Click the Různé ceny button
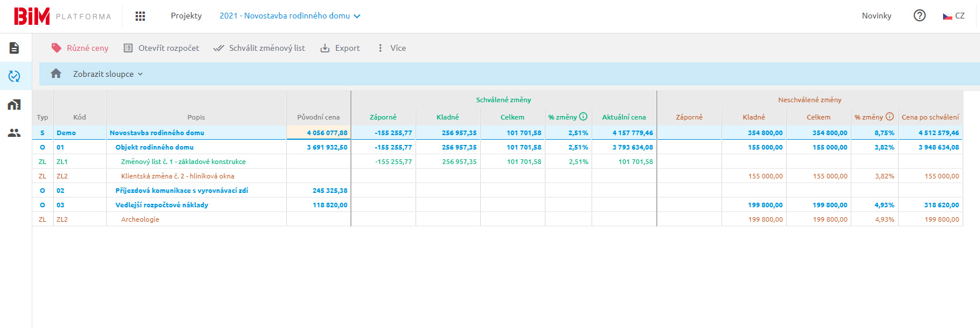 tap(80, 48)
